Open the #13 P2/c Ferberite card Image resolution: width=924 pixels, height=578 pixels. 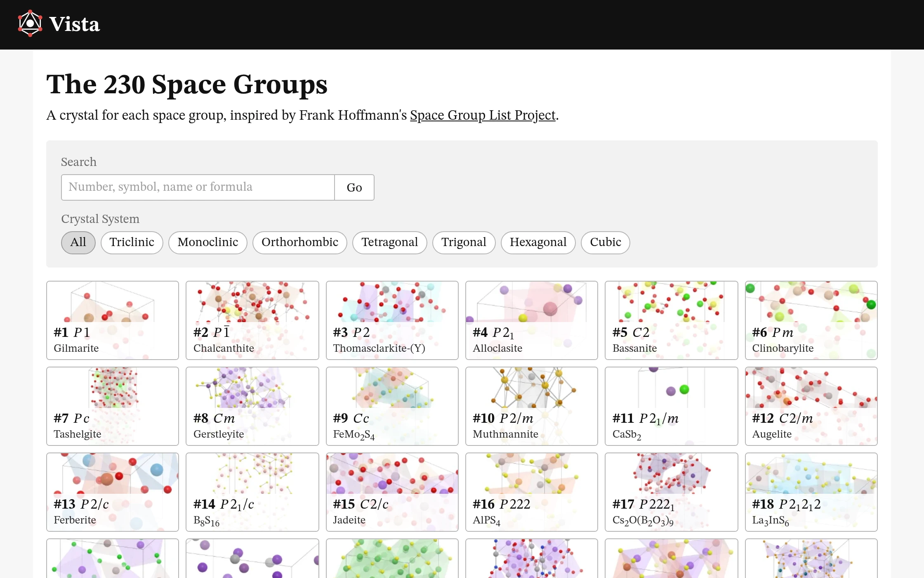[113, 492]
